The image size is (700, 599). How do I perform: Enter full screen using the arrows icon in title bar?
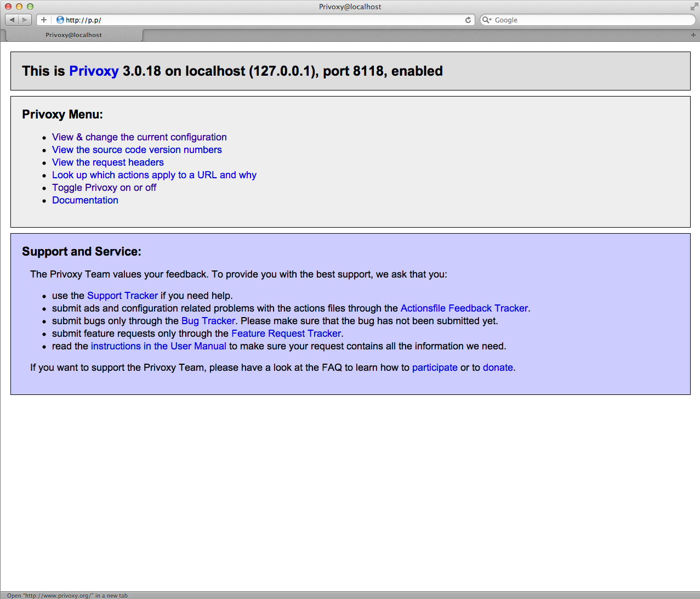pos(693,7)
